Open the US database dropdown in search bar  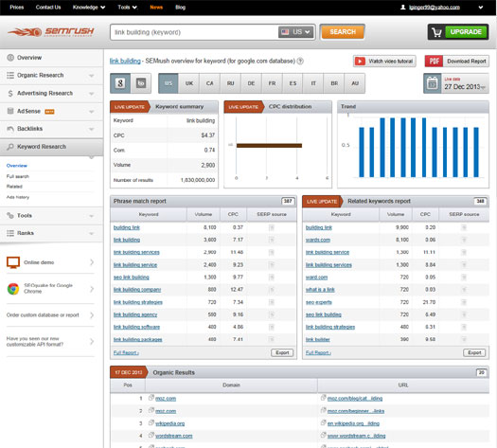click(295, 32)
